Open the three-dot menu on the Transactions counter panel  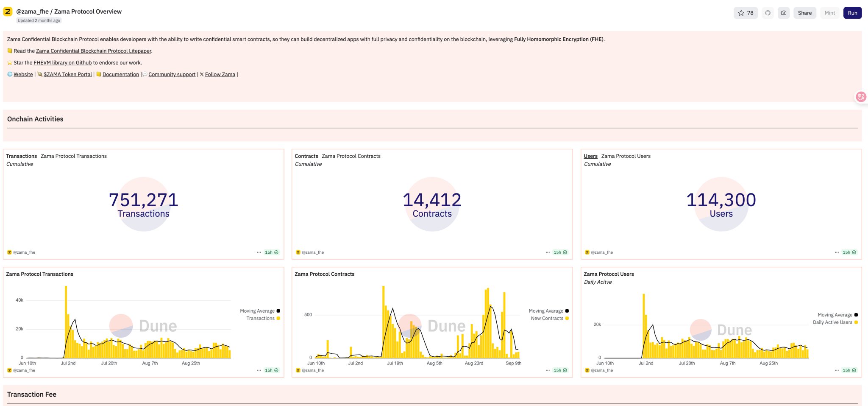click(259, 252)
